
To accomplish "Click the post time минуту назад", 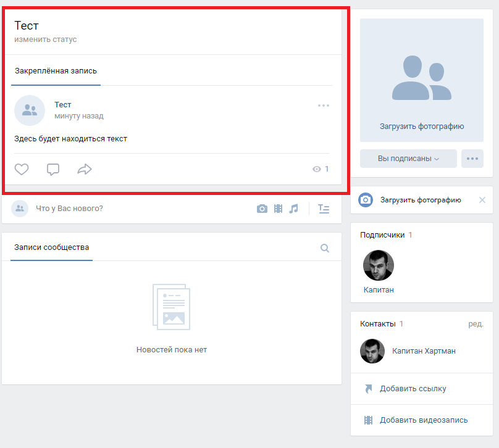I will pyautogui.click(x=79, y=116).
